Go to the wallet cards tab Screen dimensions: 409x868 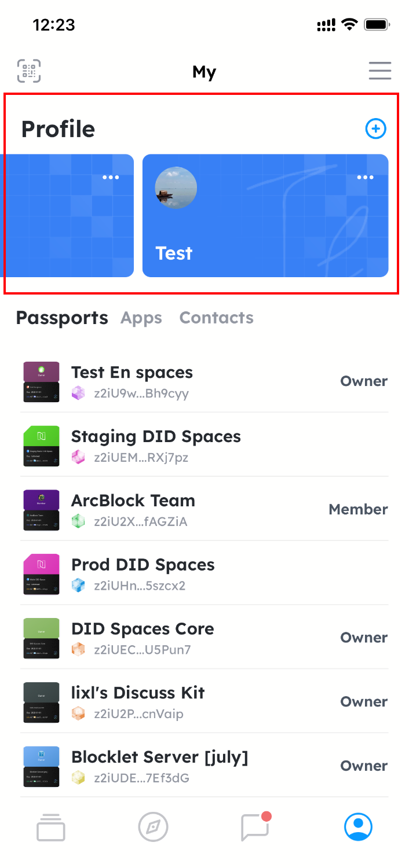(51, 827)
